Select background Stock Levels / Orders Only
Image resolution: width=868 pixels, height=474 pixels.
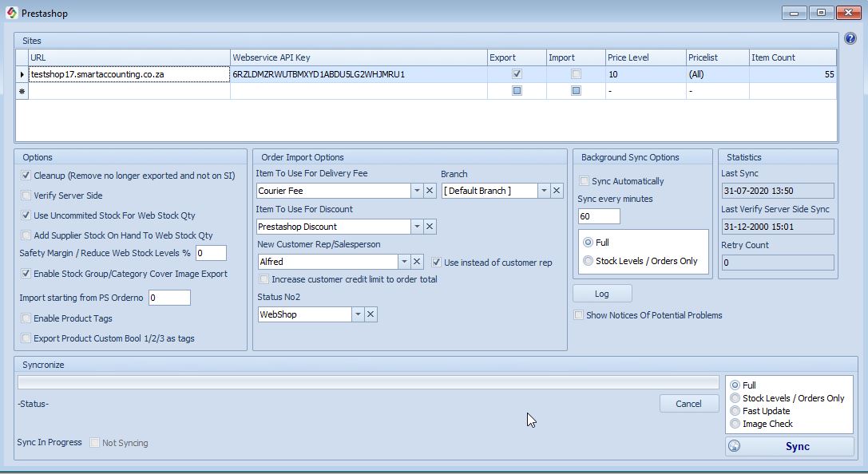(x=588, y=260)
